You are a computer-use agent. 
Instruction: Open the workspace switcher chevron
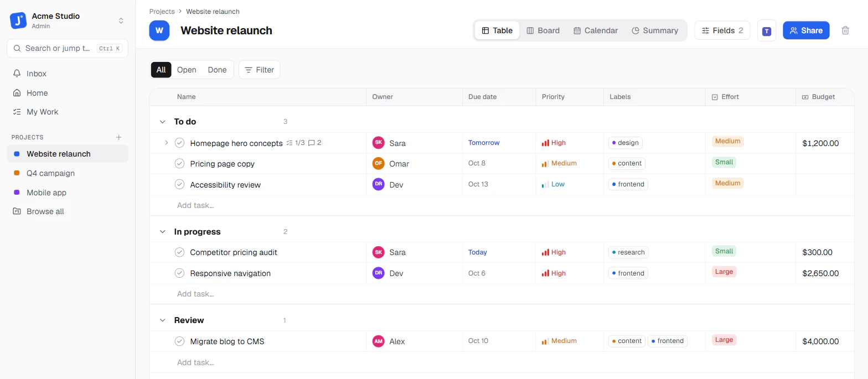pyautogui.click(x=121, y=20)
